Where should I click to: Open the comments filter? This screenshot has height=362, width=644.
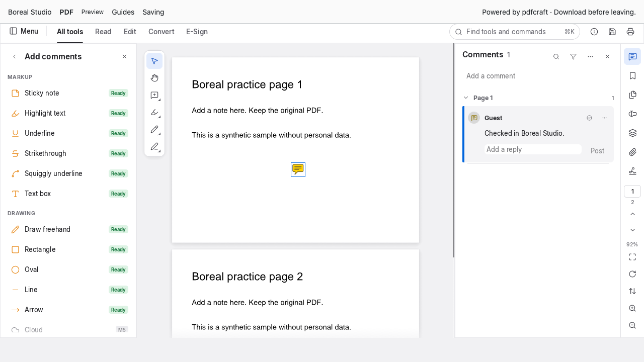point(573,57)
